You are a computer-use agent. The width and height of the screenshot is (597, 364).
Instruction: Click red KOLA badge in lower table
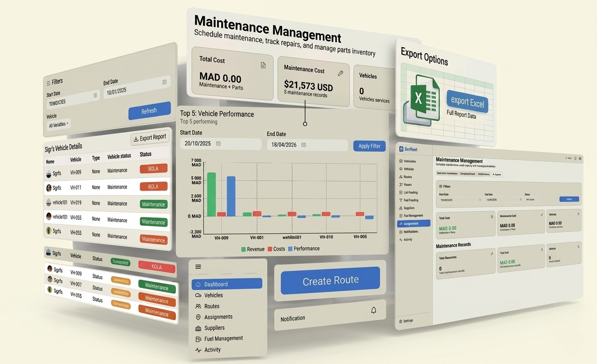click(157, 267)
